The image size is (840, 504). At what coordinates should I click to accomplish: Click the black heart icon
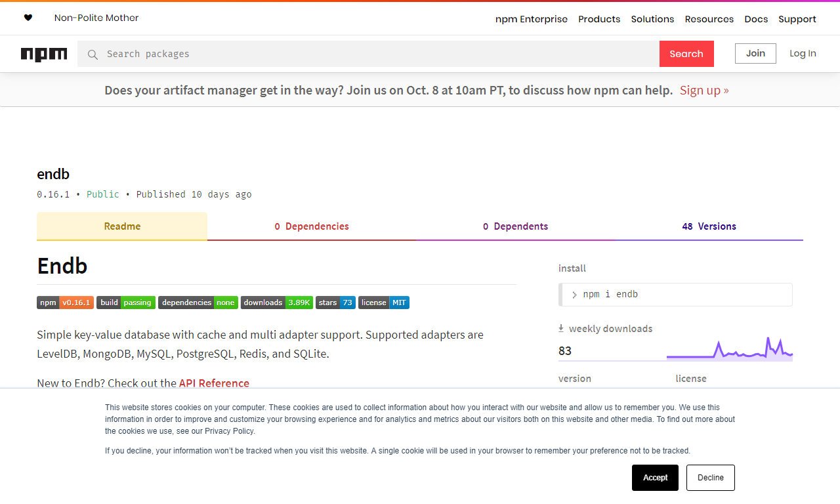click(x=28, y=18)
